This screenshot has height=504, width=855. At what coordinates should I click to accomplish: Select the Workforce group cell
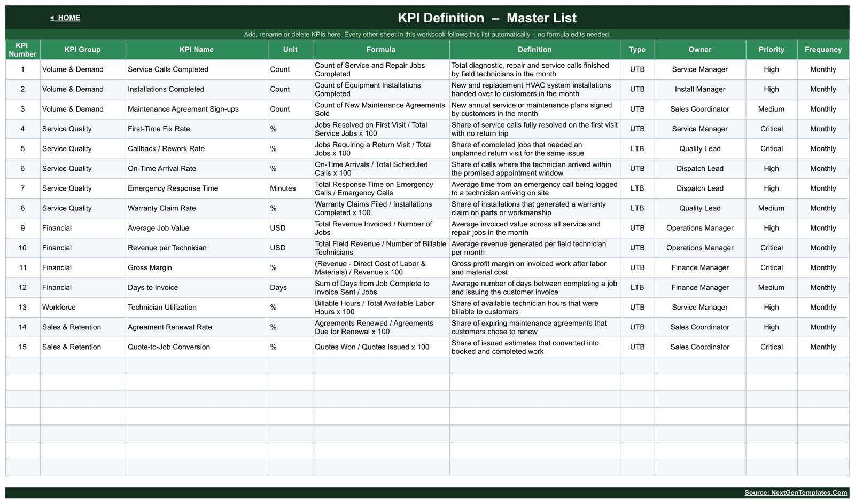[x=83, y=308]
